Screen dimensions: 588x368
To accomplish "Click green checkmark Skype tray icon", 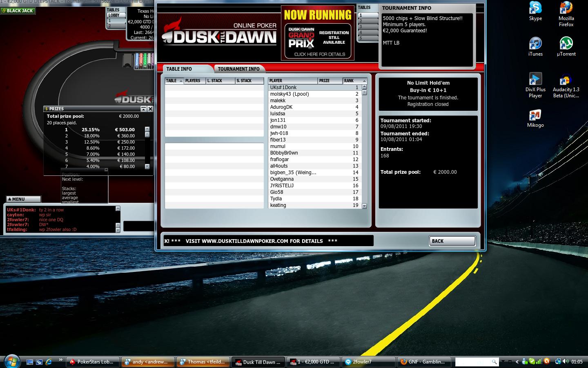I will [x=532, y=361].
